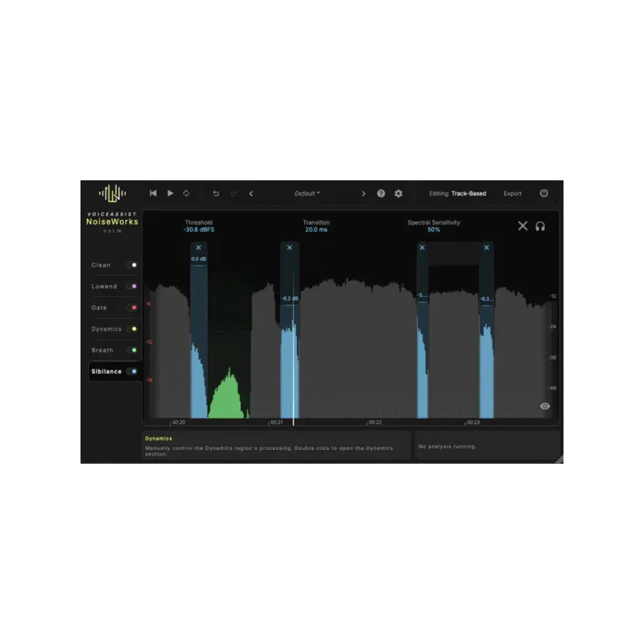Image resolution: width=644 pixels, height=644 pixels.
Task: Adjust Transition value 20.0 ms
Action: click(x=316, y=229)
